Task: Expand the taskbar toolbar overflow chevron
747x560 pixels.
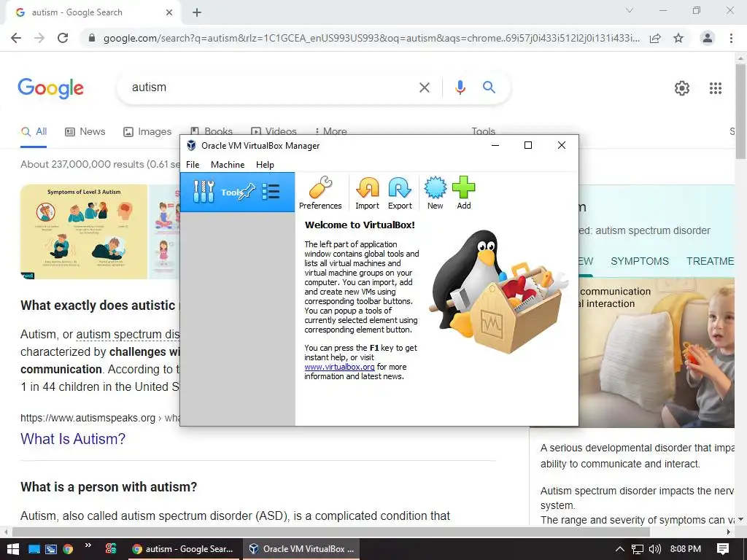Action: tap(88, 545)
